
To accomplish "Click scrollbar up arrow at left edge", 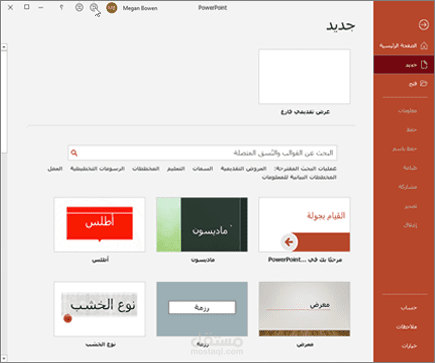I will click(x=4, y=47).
